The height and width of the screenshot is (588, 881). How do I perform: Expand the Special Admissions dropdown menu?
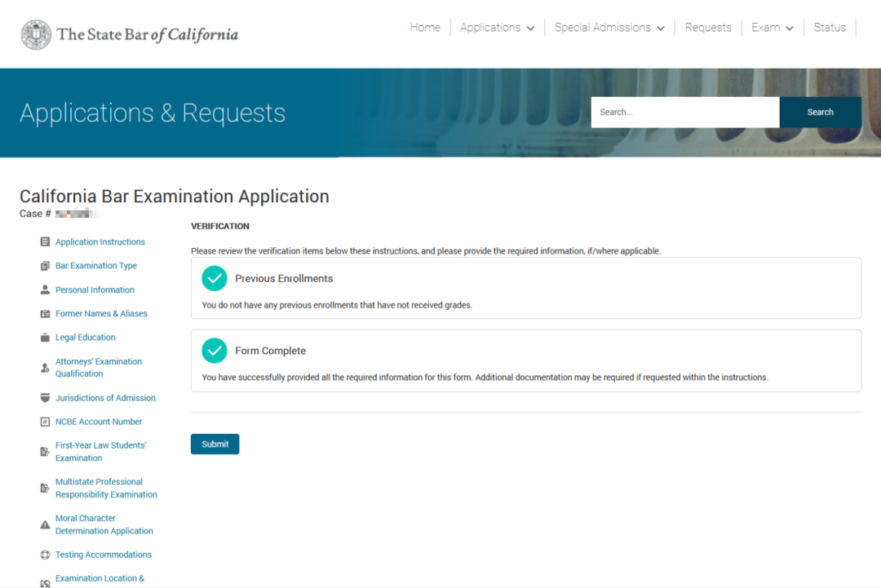pyautogui.click(x=609, y=28)
